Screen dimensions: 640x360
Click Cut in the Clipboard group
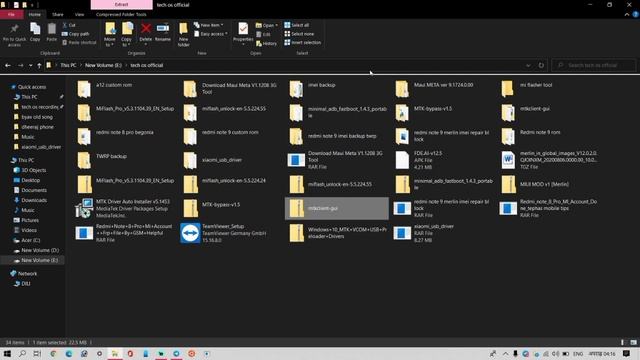(69, 25)
